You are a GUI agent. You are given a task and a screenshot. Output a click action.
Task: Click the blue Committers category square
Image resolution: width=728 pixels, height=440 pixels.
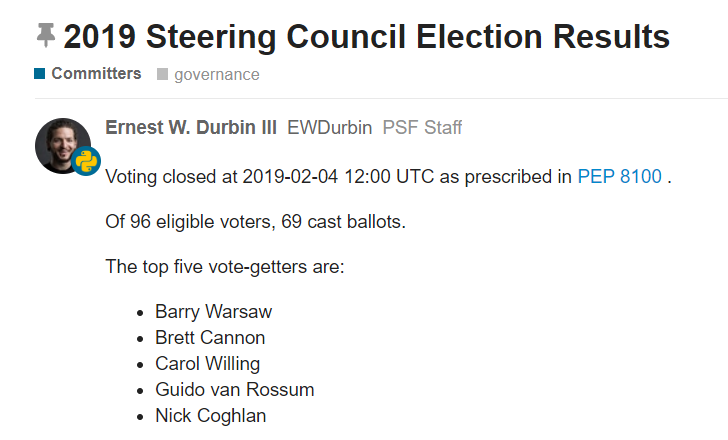click(40, 74)
